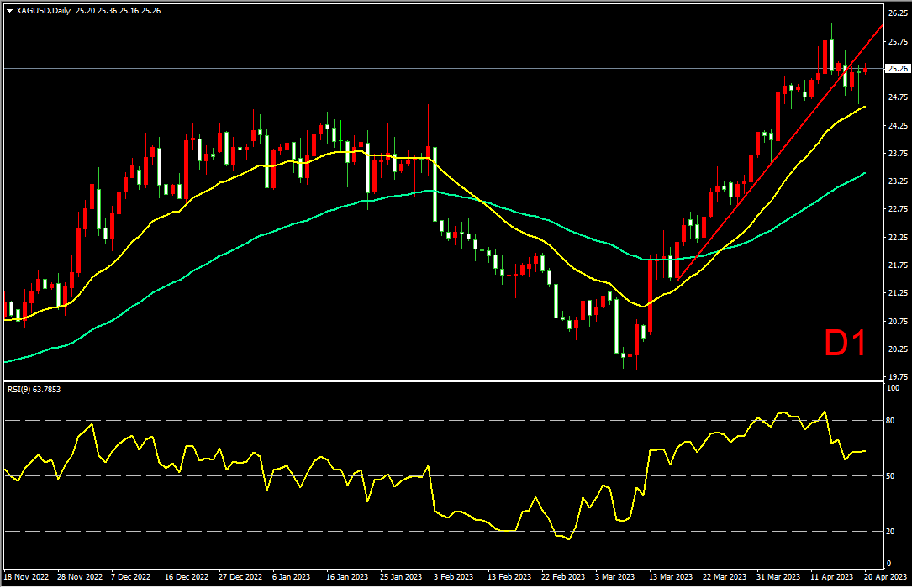
Task: Click the 25 Jan 2023 date label
Action: 401,577
